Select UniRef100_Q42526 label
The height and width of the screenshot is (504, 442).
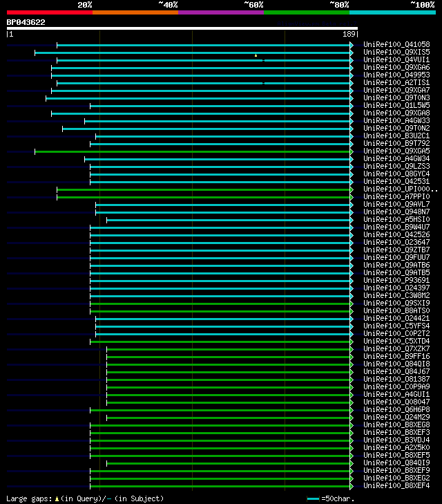pyautogui.click(x=396, y=234)
